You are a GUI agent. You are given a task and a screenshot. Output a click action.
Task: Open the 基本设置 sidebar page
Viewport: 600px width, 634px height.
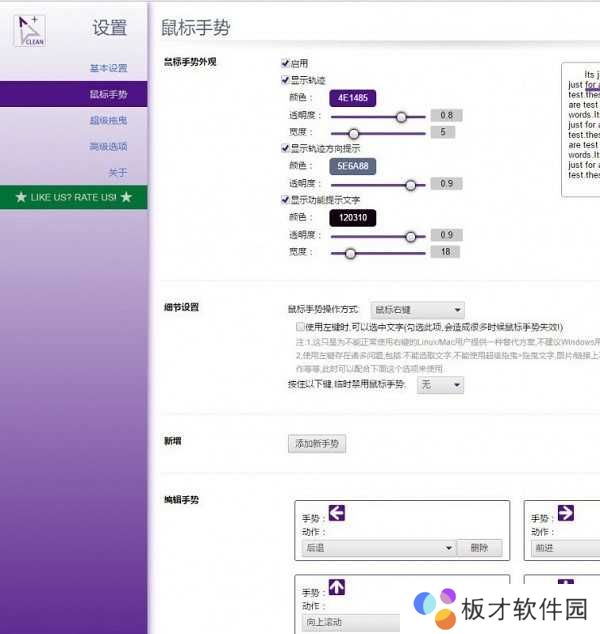coord(108,68)
